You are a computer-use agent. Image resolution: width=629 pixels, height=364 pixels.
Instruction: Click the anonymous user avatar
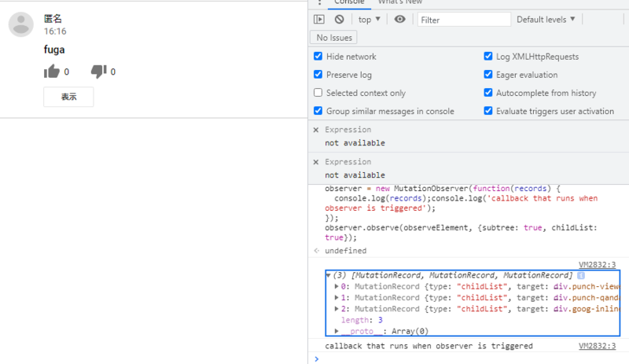(x=21, y=24)
